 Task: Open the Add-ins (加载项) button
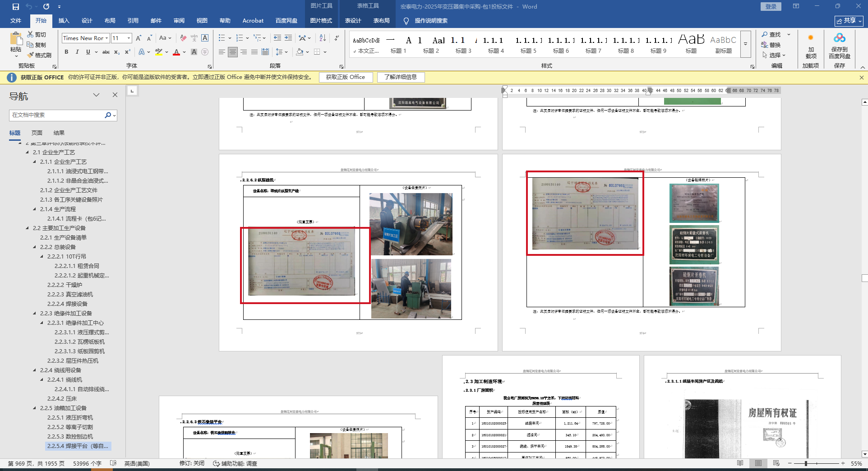coord(811,45)
